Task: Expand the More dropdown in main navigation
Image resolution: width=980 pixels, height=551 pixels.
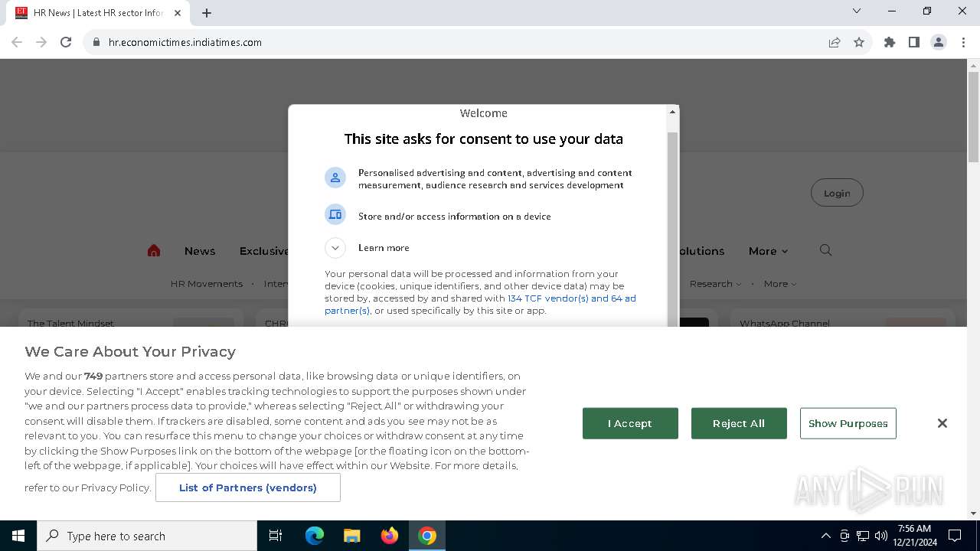Action: pyautogui.click(x=768, y=251)
